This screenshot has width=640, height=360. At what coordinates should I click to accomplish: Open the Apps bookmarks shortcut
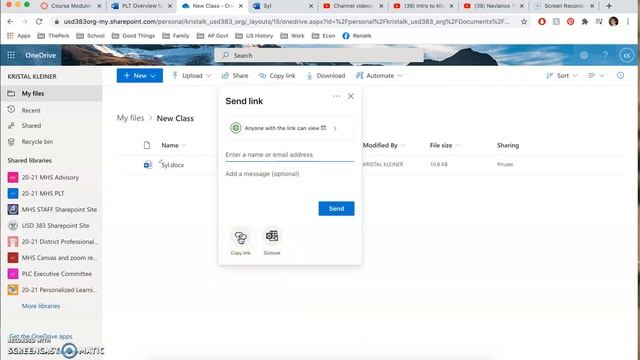pyautogui.click(x=19, y=36)
